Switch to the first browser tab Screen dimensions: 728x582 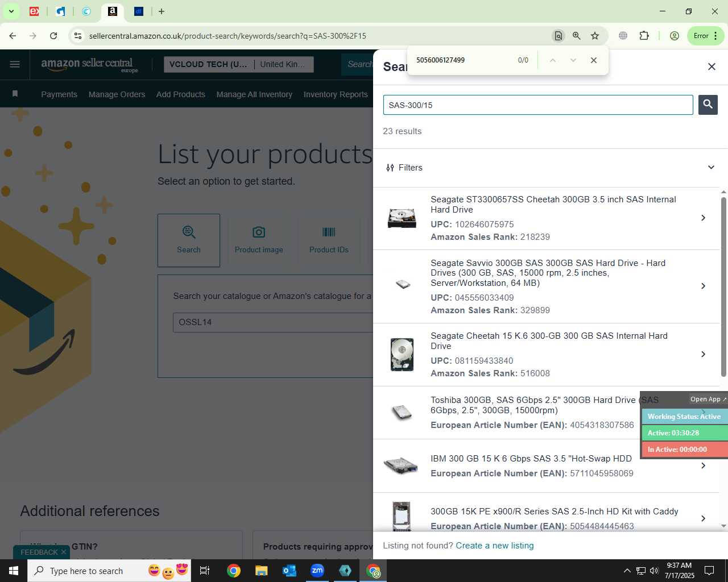tap(34, 11)
